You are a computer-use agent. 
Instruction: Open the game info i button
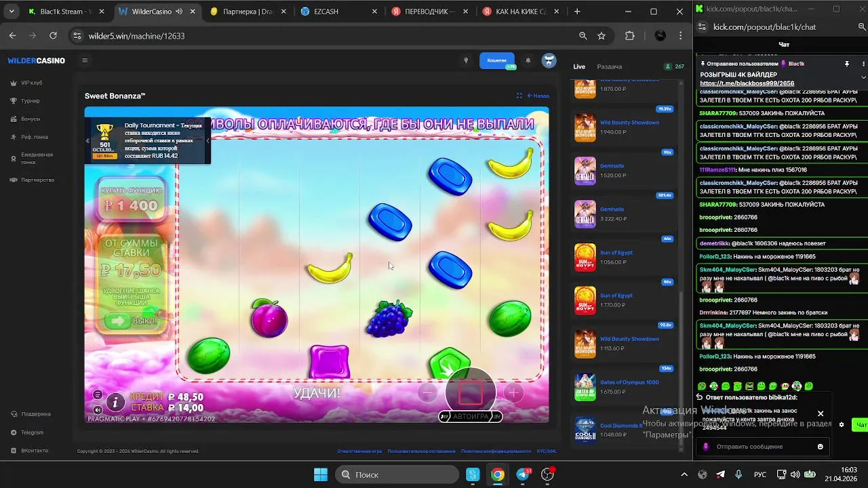(116, 403)
